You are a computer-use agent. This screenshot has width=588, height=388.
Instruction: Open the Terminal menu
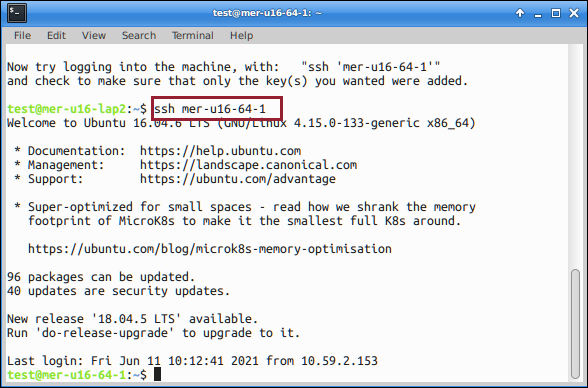pyautogui.click(x=193, y=36)
